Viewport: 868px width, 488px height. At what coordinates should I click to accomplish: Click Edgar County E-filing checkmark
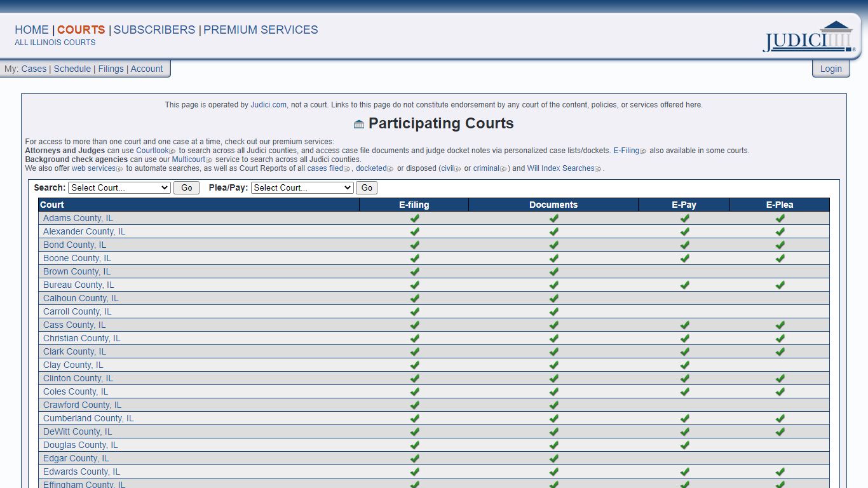pos(414,458)
